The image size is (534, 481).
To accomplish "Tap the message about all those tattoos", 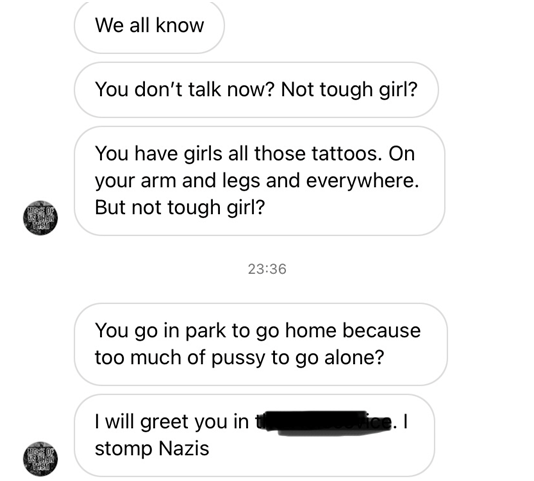I will pyautogui.click(x=260, y=181).
